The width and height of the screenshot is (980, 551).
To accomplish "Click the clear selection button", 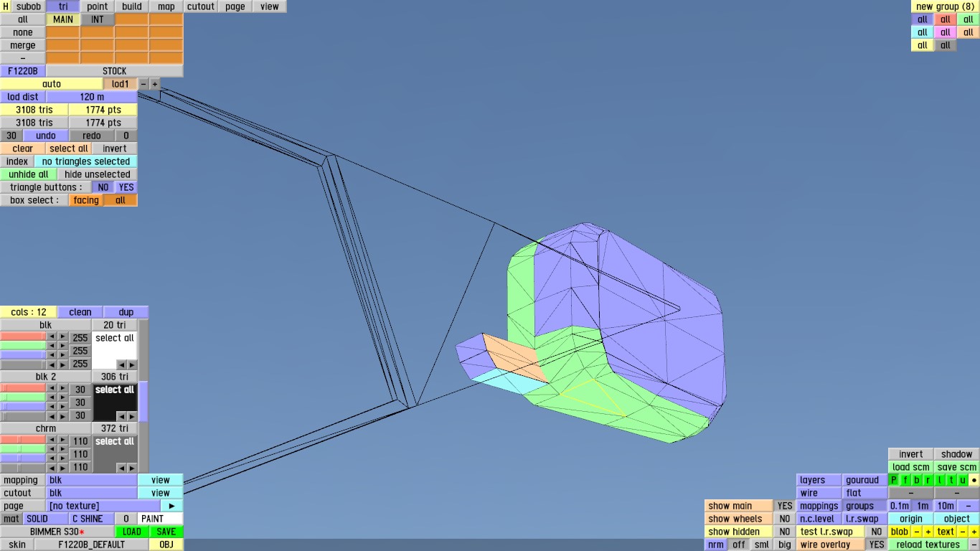I will pos(23,149).
